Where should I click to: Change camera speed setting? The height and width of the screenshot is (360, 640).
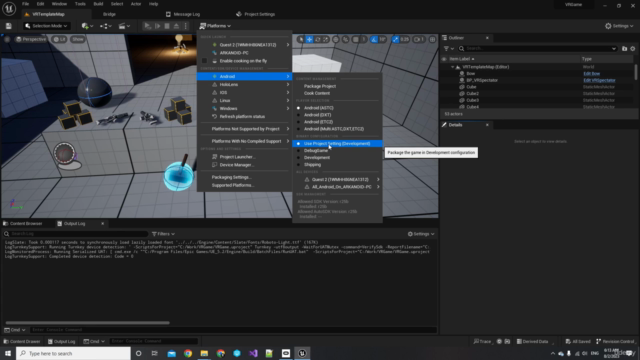coord(419,39)
